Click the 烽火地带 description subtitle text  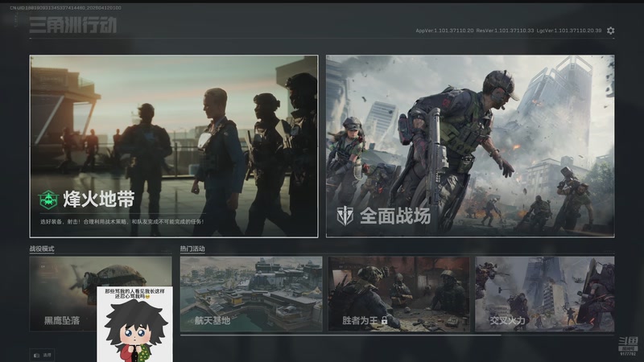(122, 222)
